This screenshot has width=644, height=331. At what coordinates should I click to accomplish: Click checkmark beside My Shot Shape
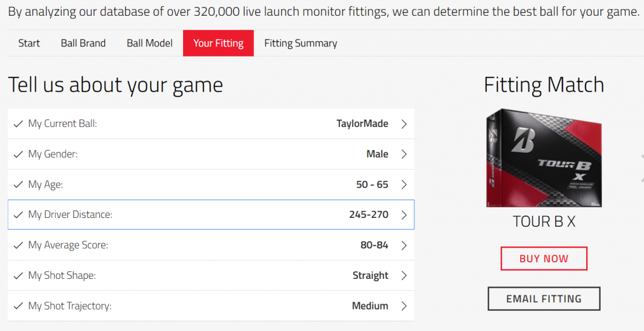[18, 276]
